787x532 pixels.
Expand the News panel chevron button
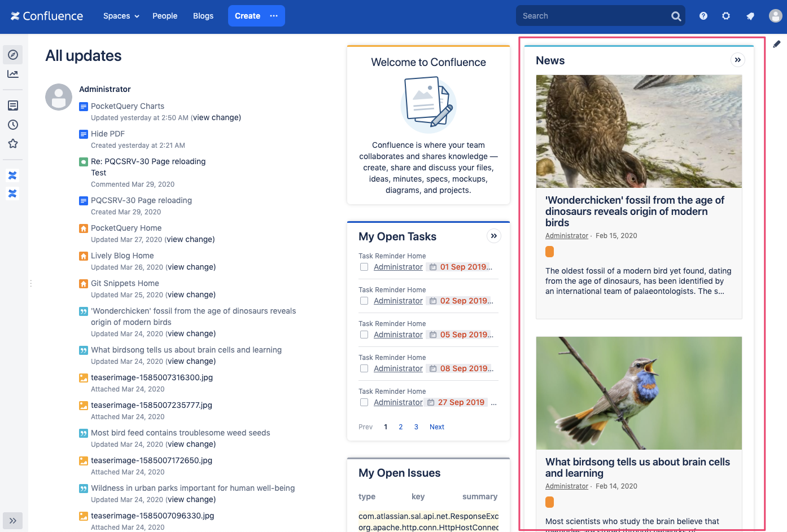click(x=738, y=60)
